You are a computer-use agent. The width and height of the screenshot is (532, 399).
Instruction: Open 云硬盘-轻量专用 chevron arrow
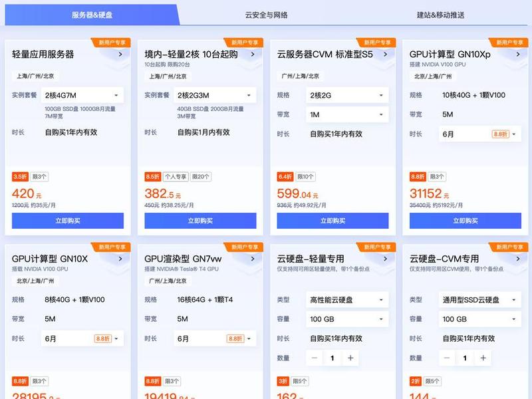pos(386,259)
